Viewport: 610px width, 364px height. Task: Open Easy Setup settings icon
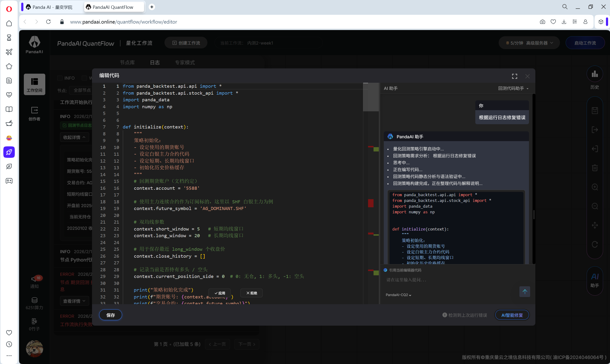pos(575,22)
